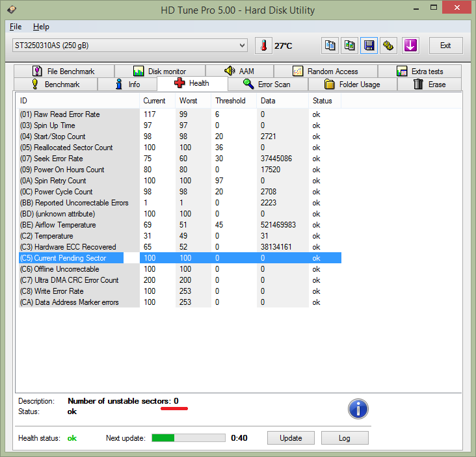Switch to the File Benchmark tab
476x457 pixels.
[x=64, y=72]
